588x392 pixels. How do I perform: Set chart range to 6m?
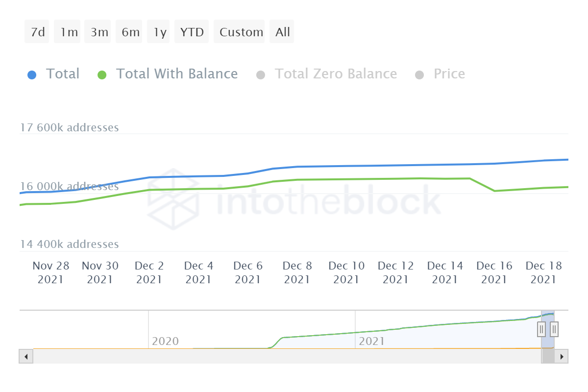[x=130, y=32]
